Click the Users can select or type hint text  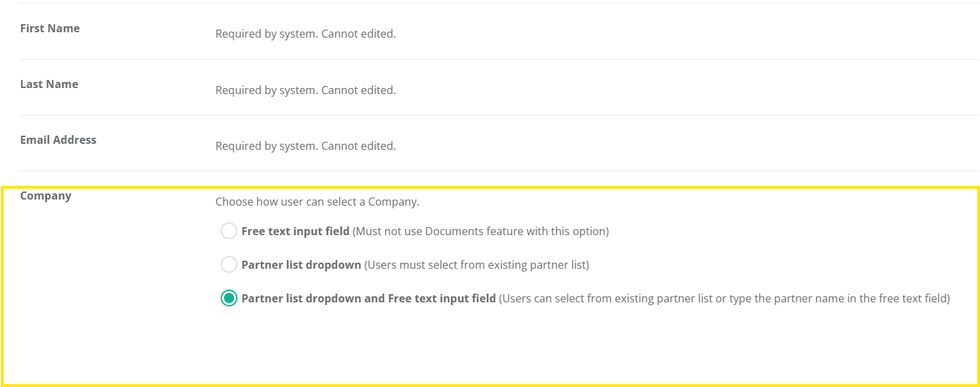pyautogui.click(x=724, y=298)
